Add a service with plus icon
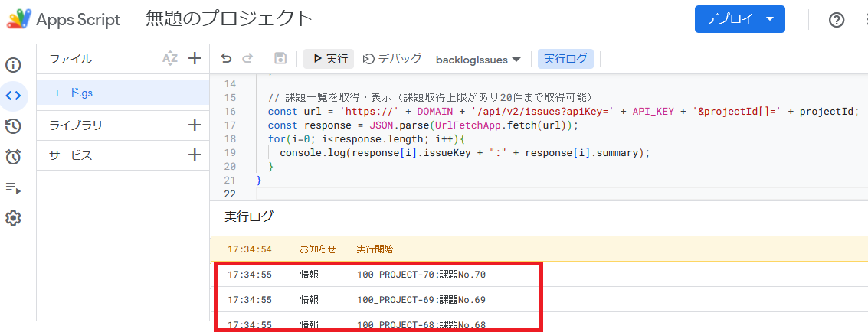 (195, 155)
